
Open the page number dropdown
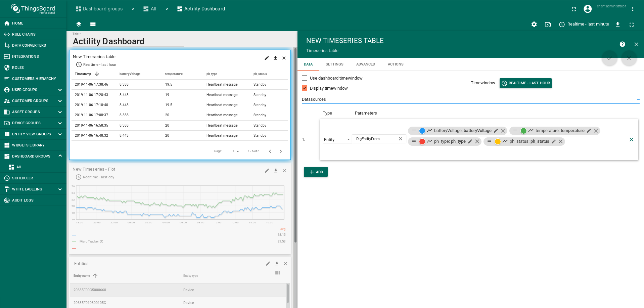(x=235, y=151)
